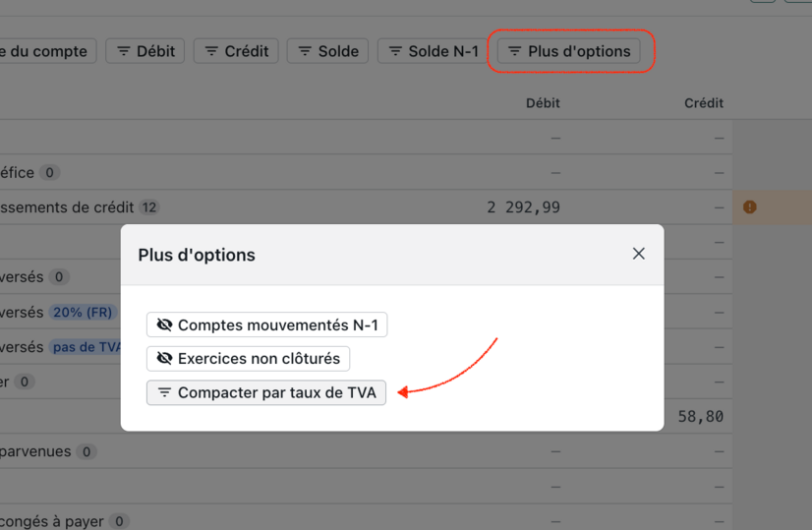Toggle Exercices non clôturés visibility
812x530 pixels.
pyautogui.click(x=248, y=359)
